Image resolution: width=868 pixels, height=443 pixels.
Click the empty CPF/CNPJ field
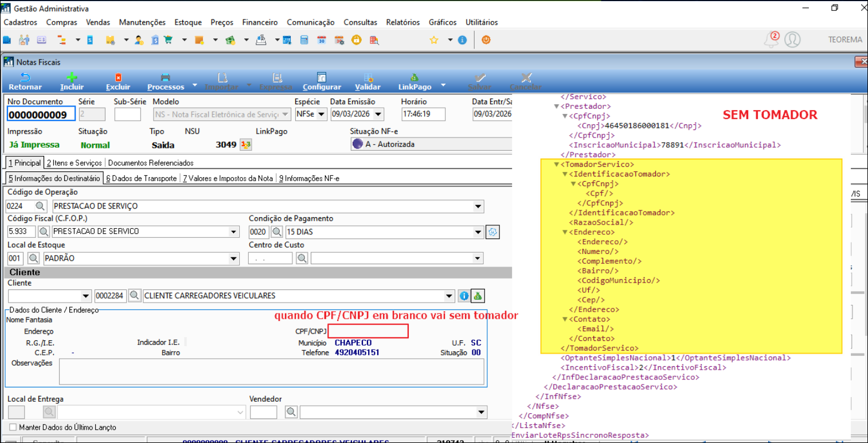point(368,331)
